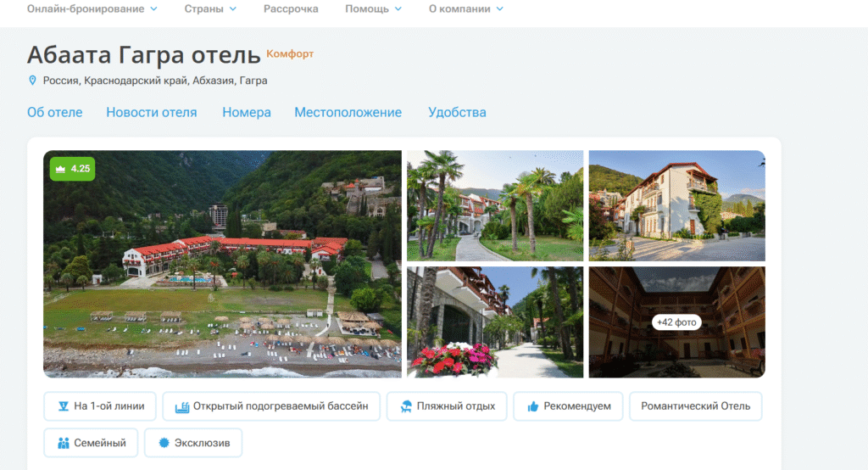
Task: Expand the Страны menu chevron
Action: 233,8
